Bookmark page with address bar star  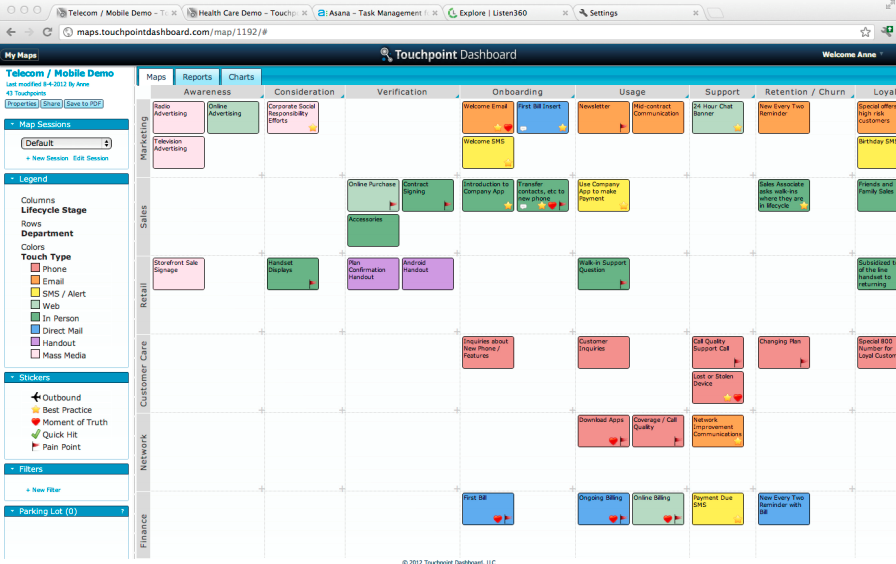tap(866, 32)
